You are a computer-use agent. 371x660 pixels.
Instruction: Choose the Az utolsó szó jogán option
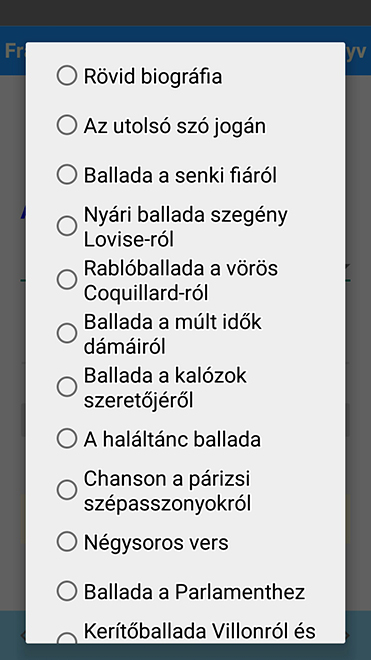[x=67, y=125]
